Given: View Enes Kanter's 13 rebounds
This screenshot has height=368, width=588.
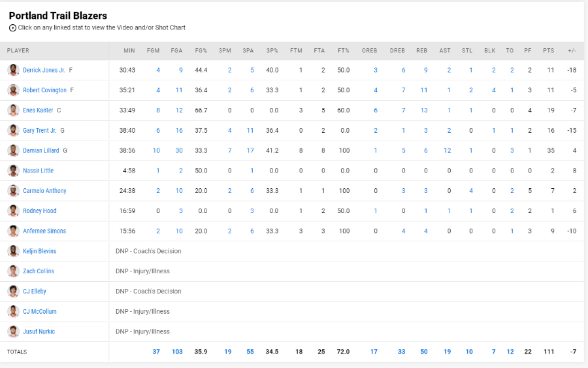Looking at the screenshot, I should pos(424,110).
